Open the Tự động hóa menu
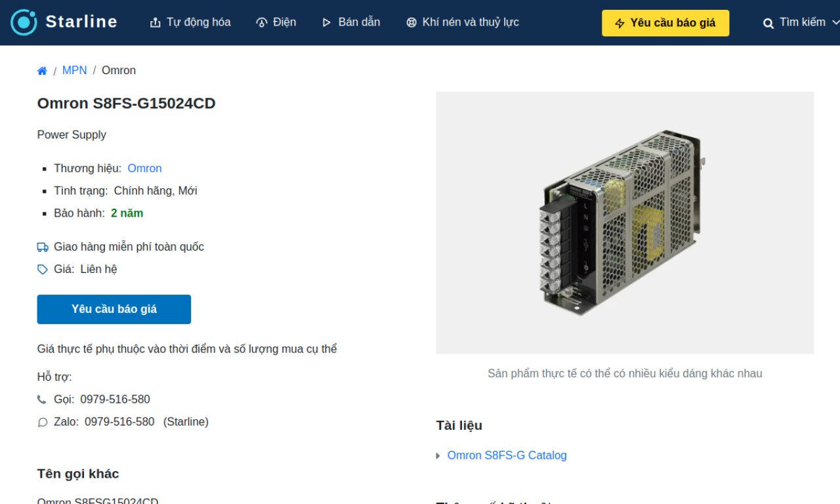This screenshot has width=840, height=504. (190, 22)
